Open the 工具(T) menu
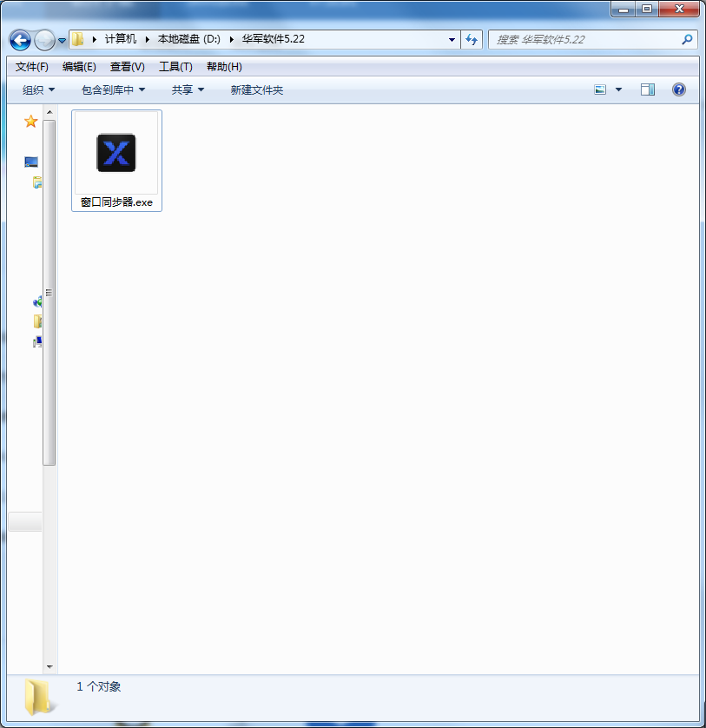706x728 pixels. click(x=175, y=67)
